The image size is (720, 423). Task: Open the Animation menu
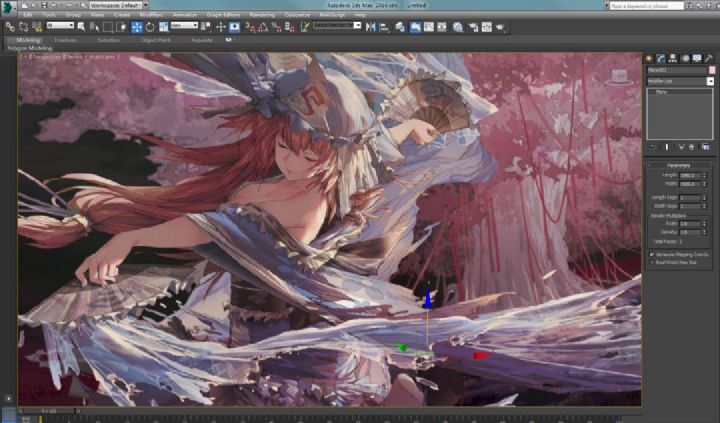click(185, 15)
